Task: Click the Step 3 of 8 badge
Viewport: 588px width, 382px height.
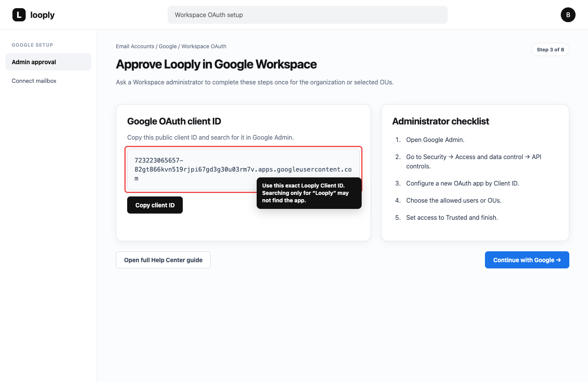Action: point(550,49)
